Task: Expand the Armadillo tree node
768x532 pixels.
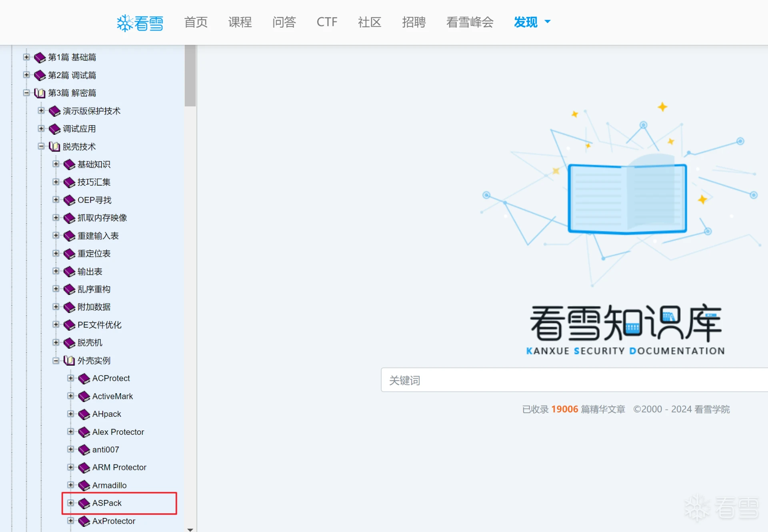Action: [x=71, y=485]
